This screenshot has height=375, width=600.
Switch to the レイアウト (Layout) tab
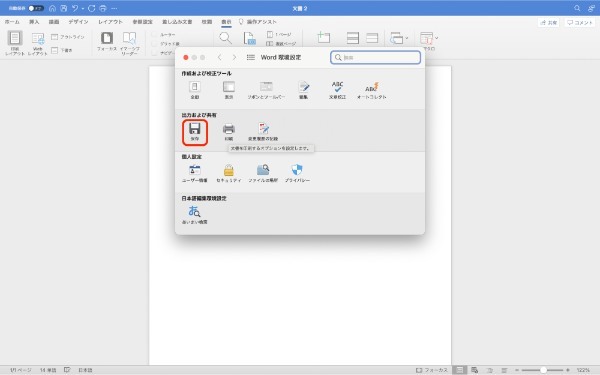[x=110, y=22]
